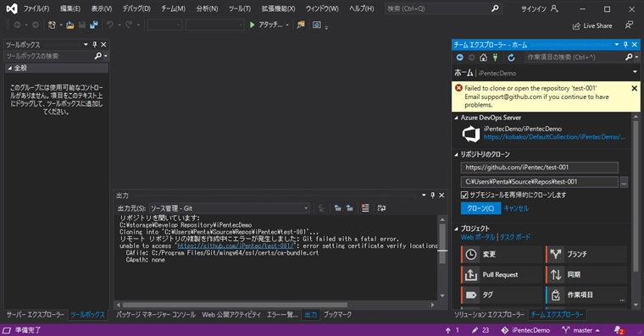Open the ブランチ (Branches) tile
Screen dimensions: 644x336
(586, 255)
